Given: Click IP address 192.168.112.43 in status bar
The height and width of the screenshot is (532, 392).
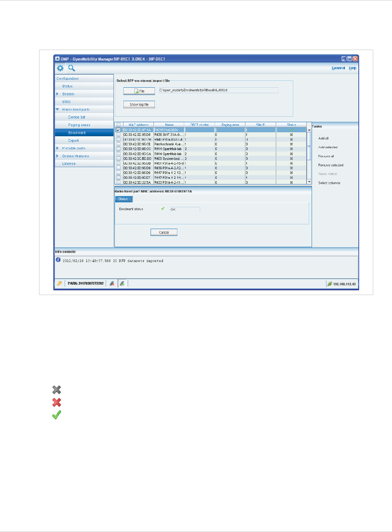Looking at the screenshot, I should click(345, 284).
